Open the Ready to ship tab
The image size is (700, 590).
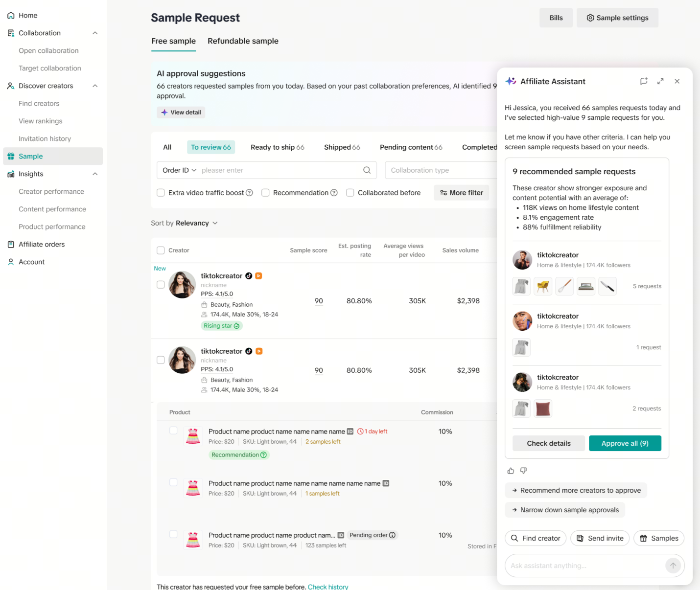(x=278, y=147)
